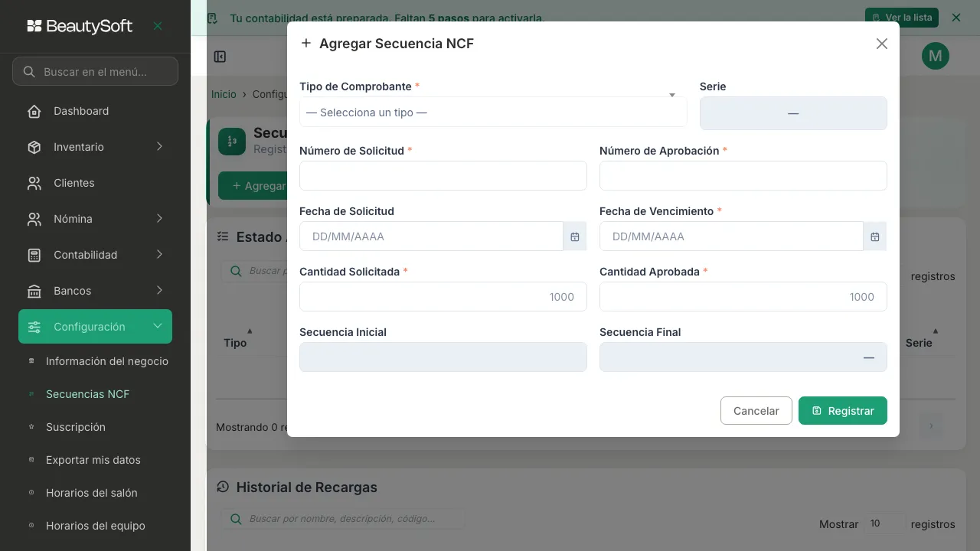The image size is (980, 551).
Task: Expand the Nómina submenu chevron
Action: [x=159, y=219]
